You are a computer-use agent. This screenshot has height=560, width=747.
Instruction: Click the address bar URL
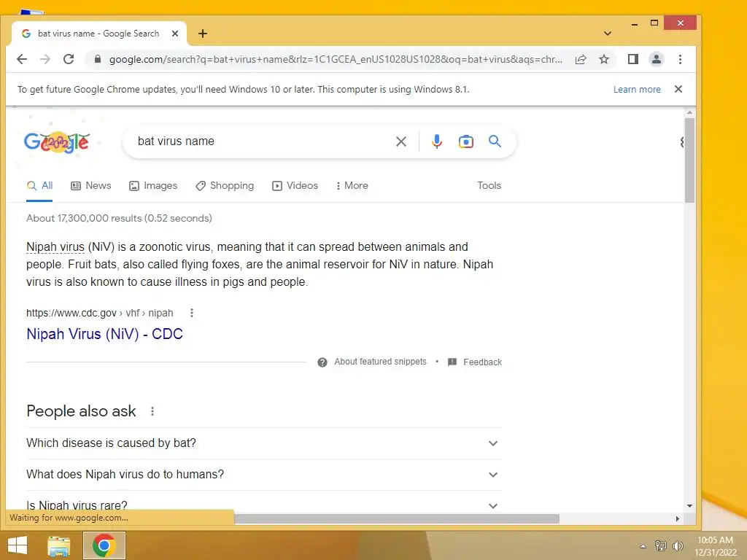(336, 60)
